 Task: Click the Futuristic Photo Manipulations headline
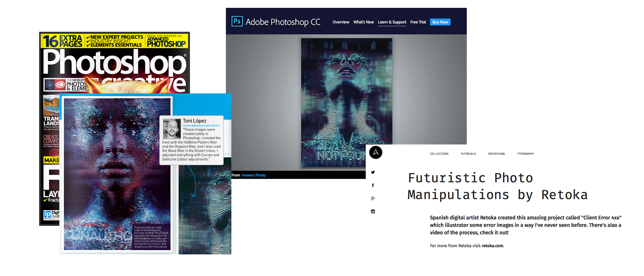(x=498, y=186)
